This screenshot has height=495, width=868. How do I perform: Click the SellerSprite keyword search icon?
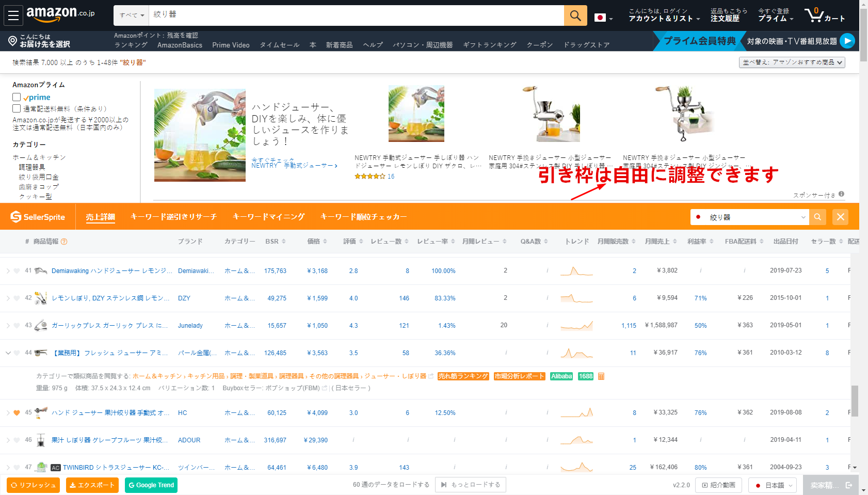[817, 217]
